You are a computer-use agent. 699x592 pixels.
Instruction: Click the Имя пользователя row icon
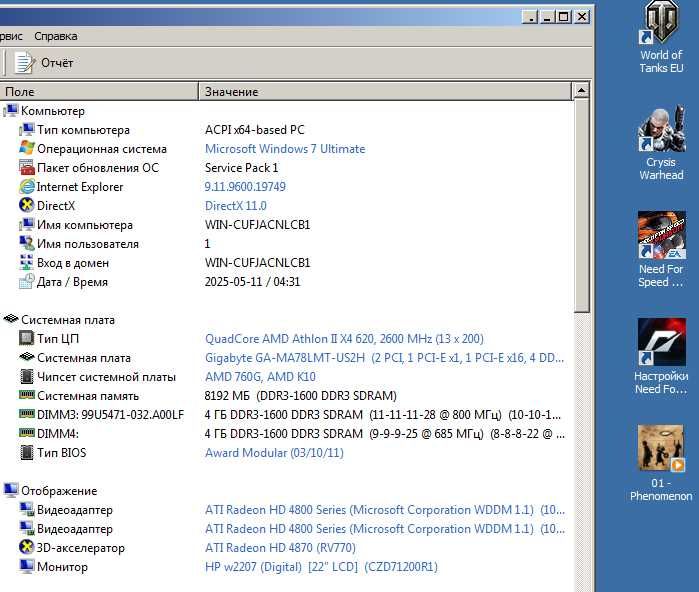(x=27, y=243)
